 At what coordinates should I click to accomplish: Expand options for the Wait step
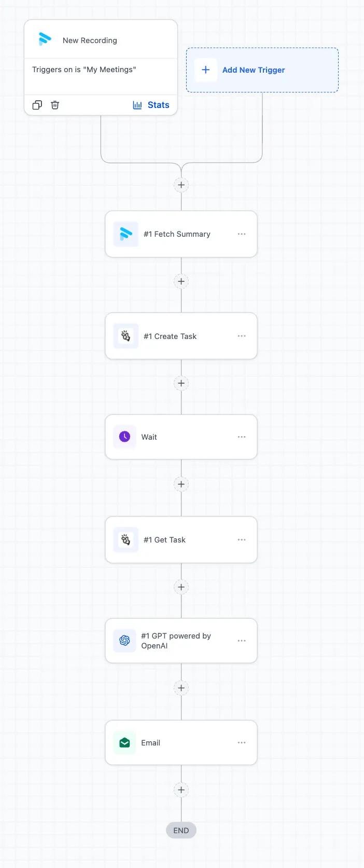242,437
